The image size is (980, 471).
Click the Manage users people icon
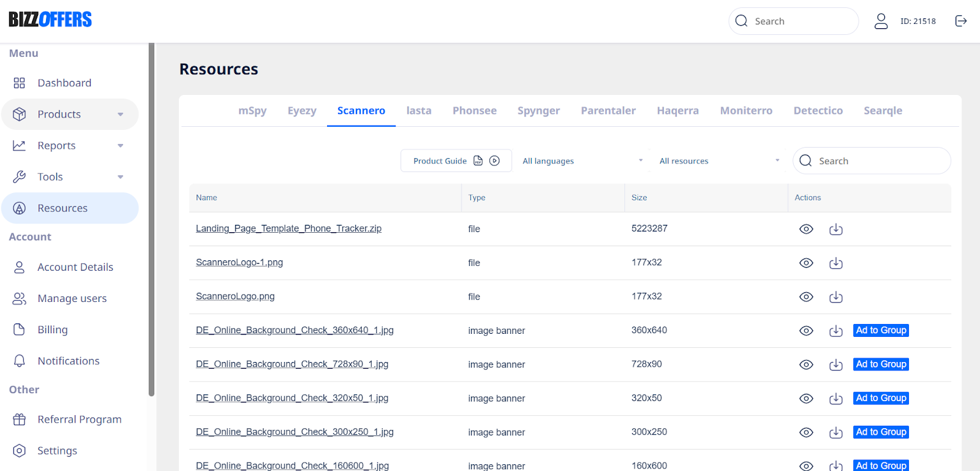click(x=20, y=298)
